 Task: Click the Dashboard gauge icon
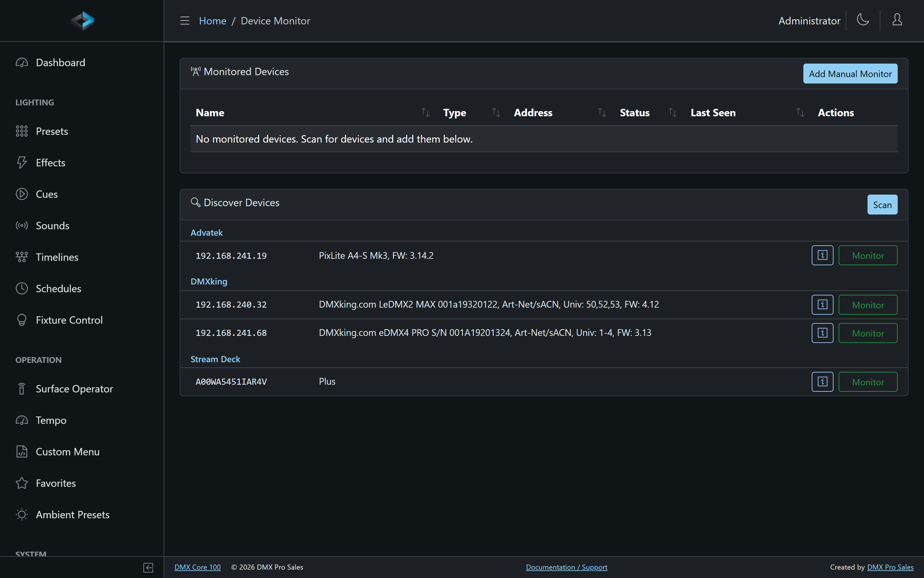(x=22, y=62)
